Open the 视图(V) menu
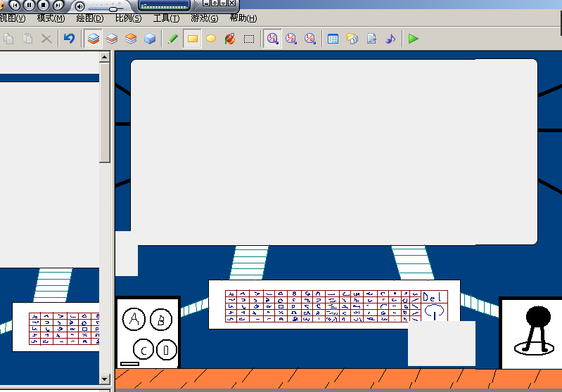 (13, 18)
